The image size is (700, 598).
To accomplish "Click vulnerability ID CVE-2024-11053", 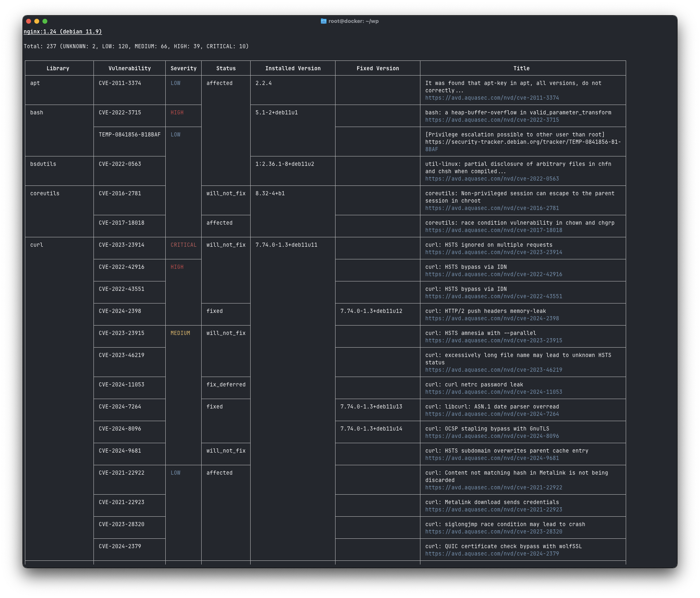I will [x=122, y=385].
